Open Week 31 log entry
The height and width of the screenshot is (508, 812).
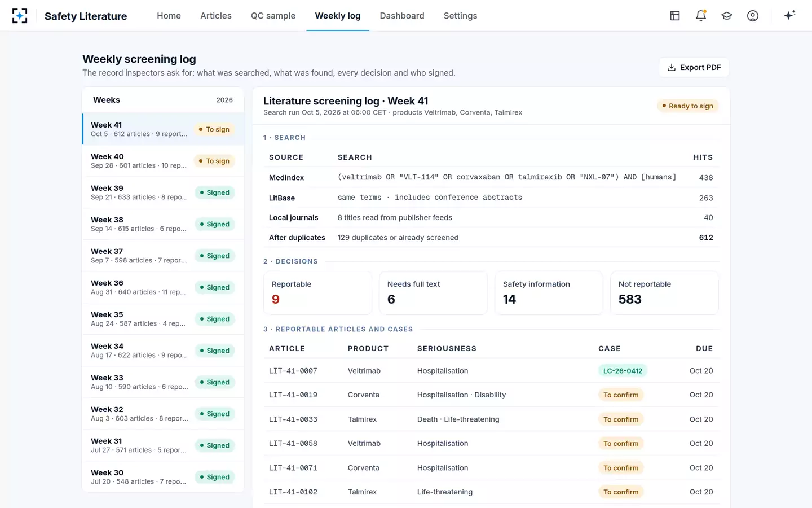click(x=164, y=445)
